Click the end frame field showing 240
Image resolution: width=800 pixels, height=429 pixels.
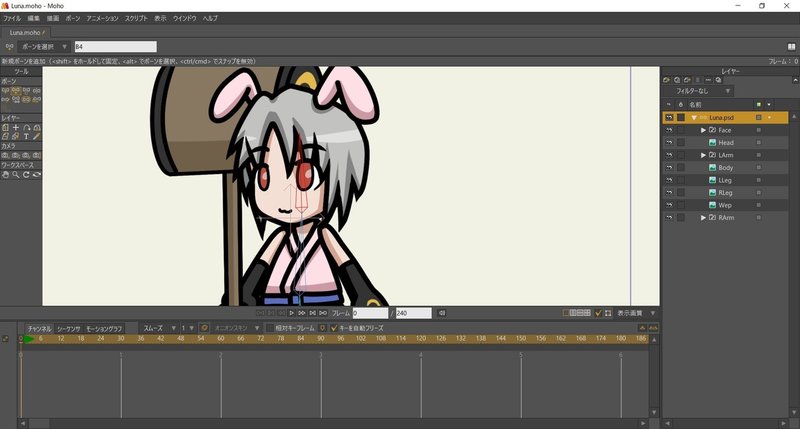[413, 313]
